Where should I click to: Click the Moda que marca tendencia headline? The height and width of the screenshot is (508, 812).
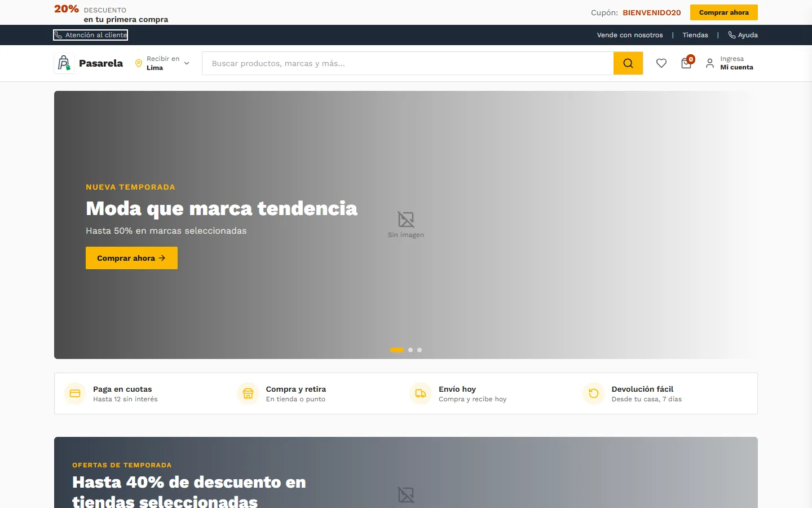(222, 209)
